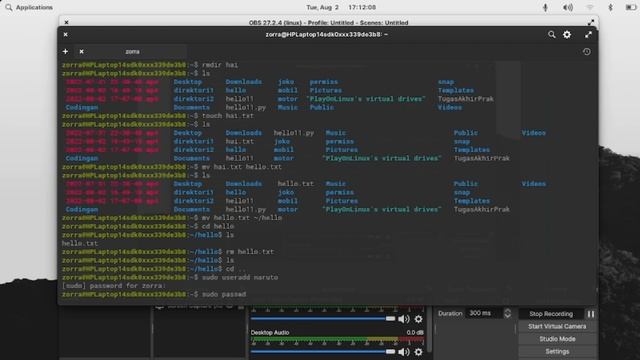Mute the upper audio track speaker icon
Screen dimensions: 640x360
click(404, 319)
